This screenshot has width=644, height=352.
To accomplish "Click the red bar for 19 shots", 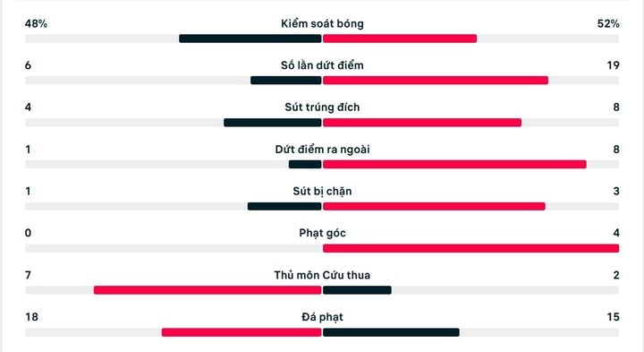I will 436,81.
